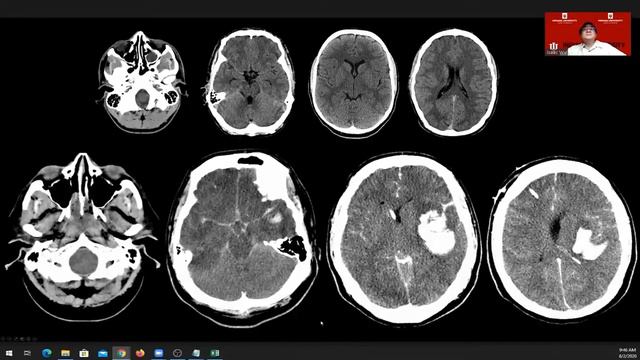The image size is (640, 360).
Task: Switch to Google Chrome on the taskbar
Action: [121, 353]
